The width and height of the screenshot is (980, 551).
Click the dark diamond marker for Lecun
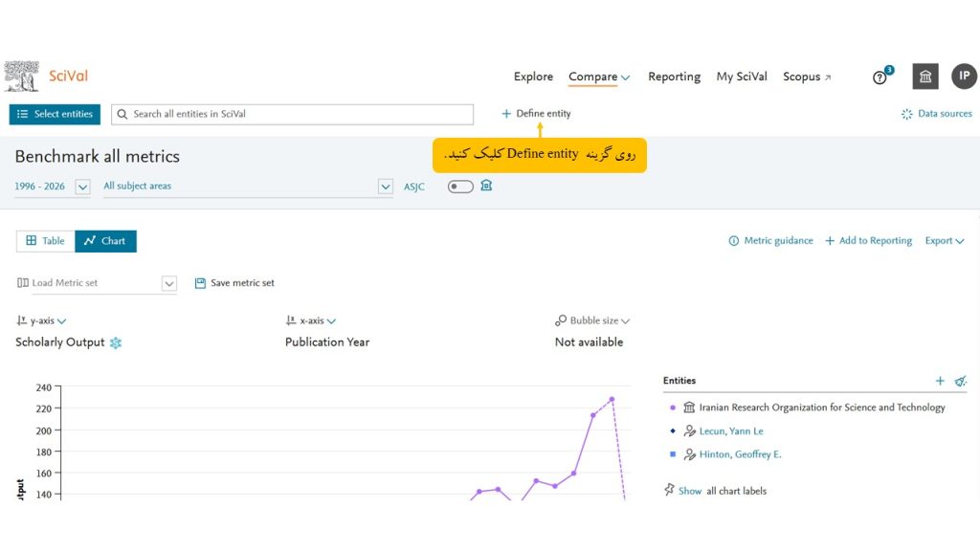673,430
